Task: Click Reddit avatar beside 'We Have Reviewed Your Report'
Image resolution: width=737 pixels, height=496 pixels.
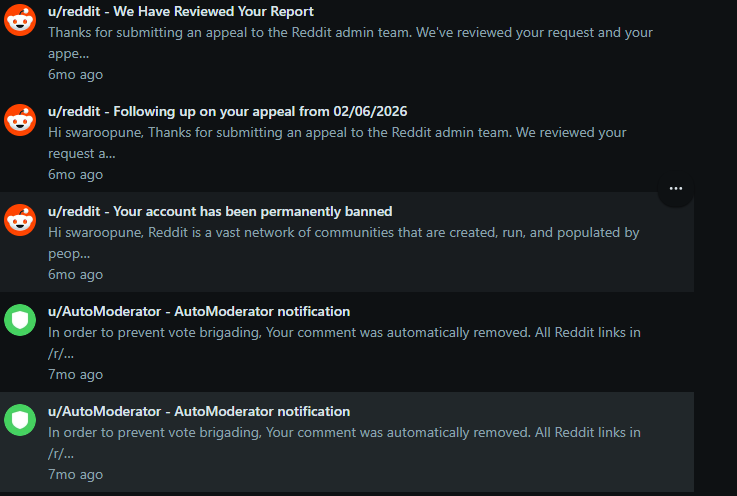Action: (20, 20)
